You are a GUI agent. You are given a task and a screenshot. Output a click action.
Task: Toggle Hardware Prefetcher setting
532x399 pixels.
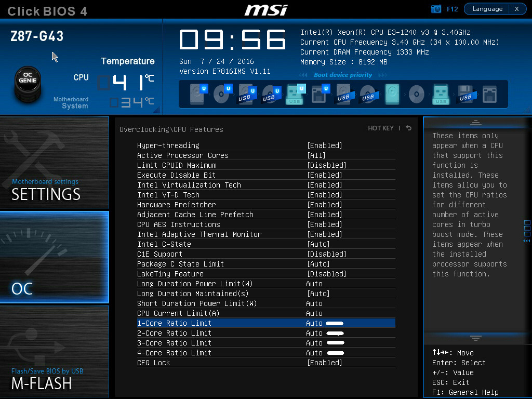266,205
